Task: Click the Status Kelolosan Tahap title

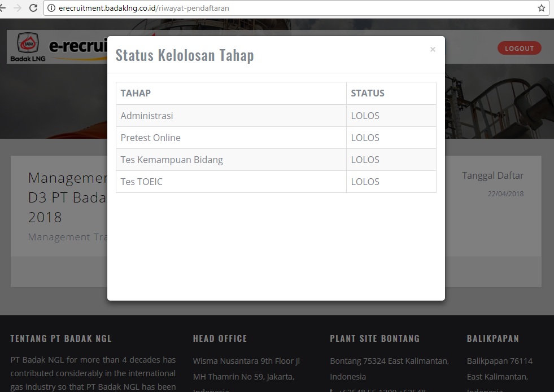Action: coord(185,55)
